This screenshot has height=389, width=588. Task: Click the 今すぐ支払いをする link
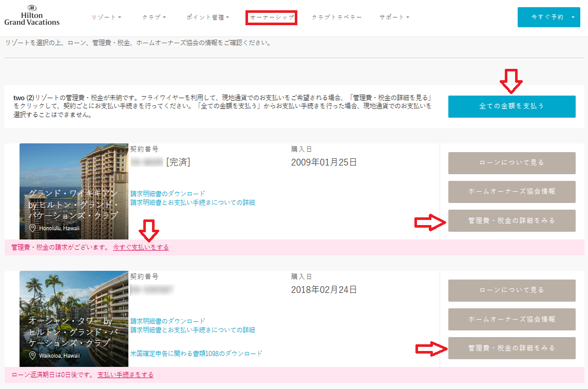[141, 248]
